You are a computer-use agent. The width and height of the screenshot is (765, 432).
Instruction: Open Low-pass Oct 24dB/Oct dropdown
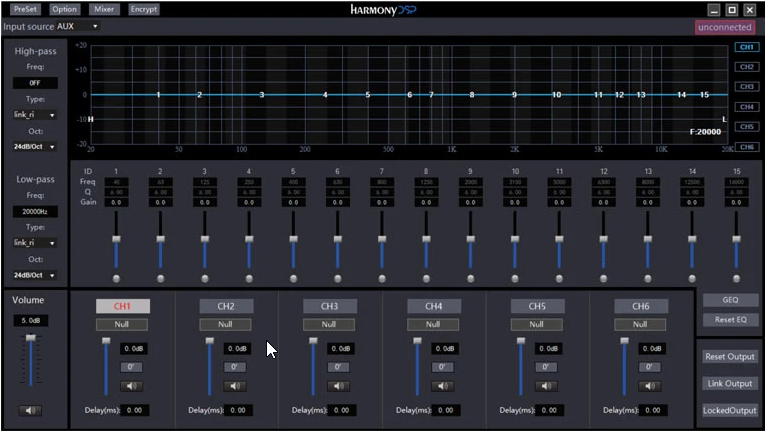(x=34, y=275)
